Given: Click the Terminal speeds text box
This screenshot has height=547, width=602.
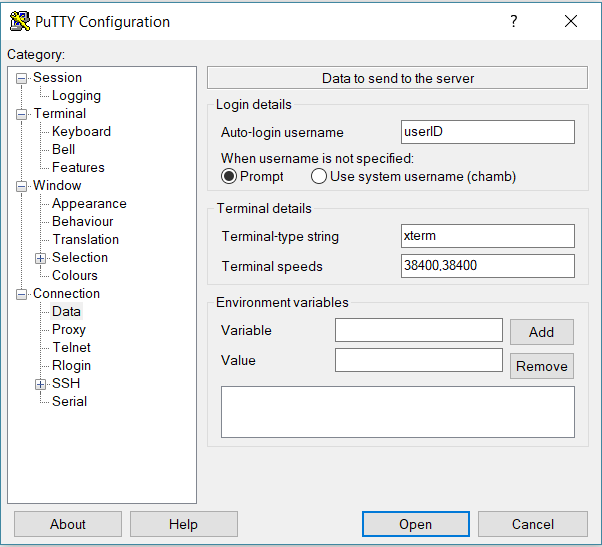Looking at the screenshot, I should coord(486,266).
